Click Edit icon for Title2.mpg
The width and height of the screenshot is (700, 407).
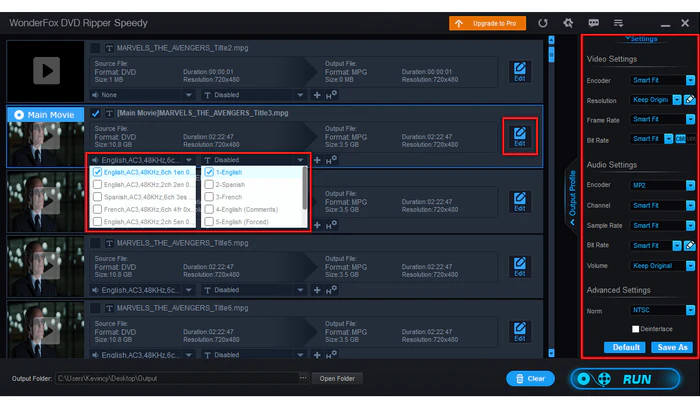point(520,71)
